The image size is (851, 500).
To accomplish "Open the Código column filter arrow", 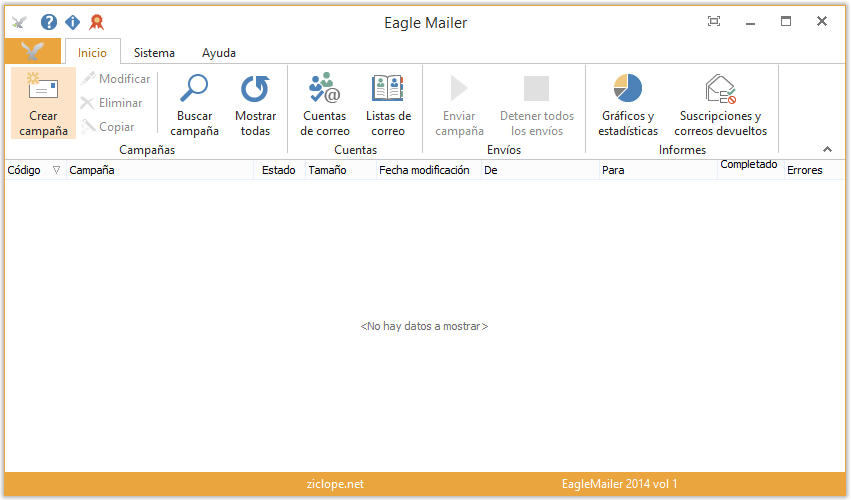I will [56, 170].
